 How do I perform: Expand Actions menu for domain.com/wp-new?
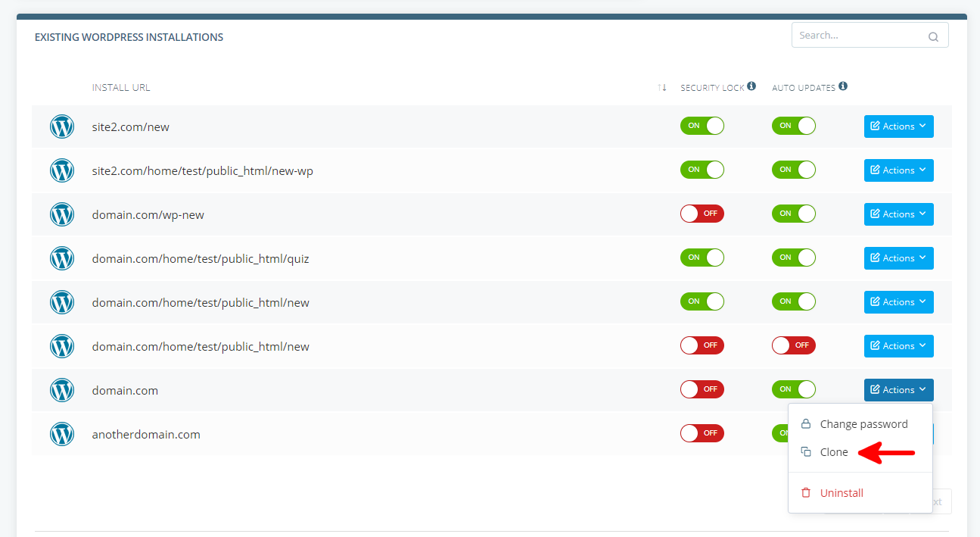898,214
